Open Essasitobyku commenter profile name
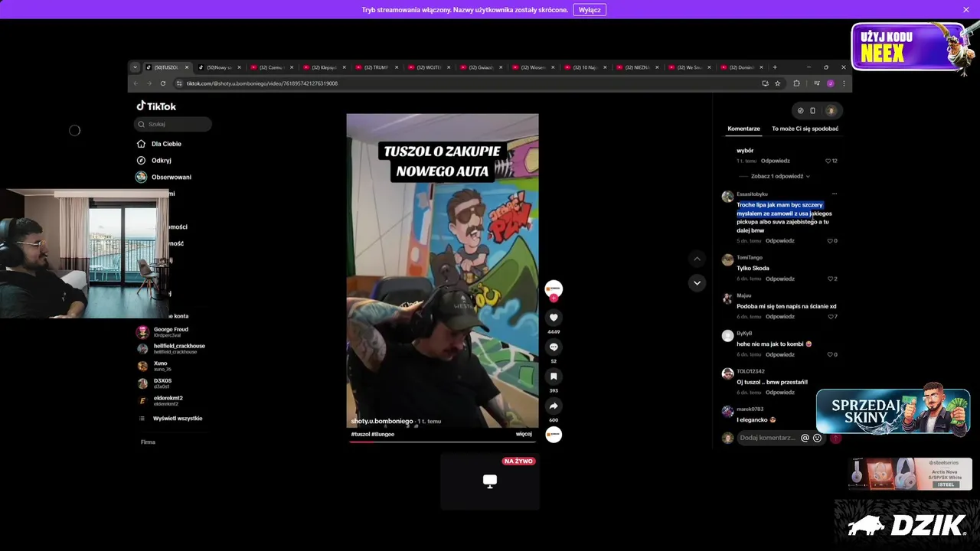This screenshot has width=980, height=551. [752, 194]
